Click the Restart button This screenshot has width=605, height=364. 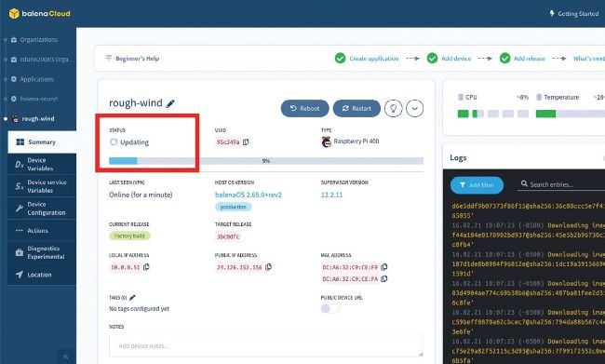(356, 109)
